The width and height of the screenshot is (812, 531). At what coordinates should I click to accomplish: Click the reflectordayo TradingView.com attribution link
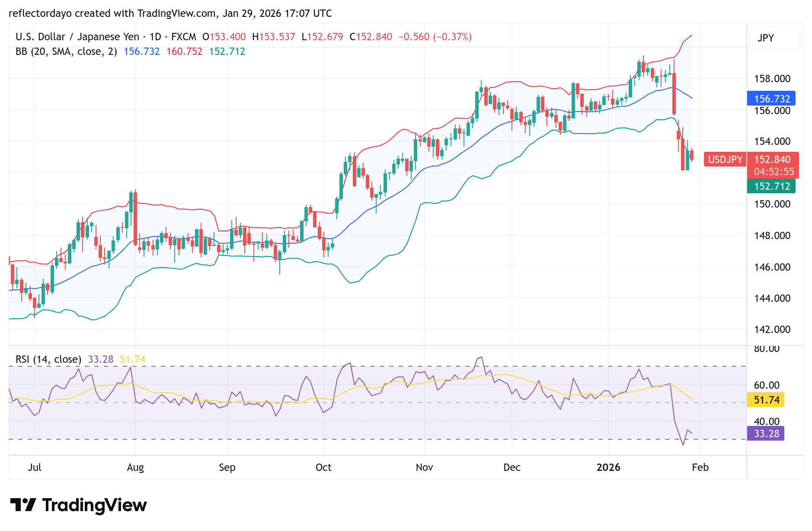click(171, 13)
